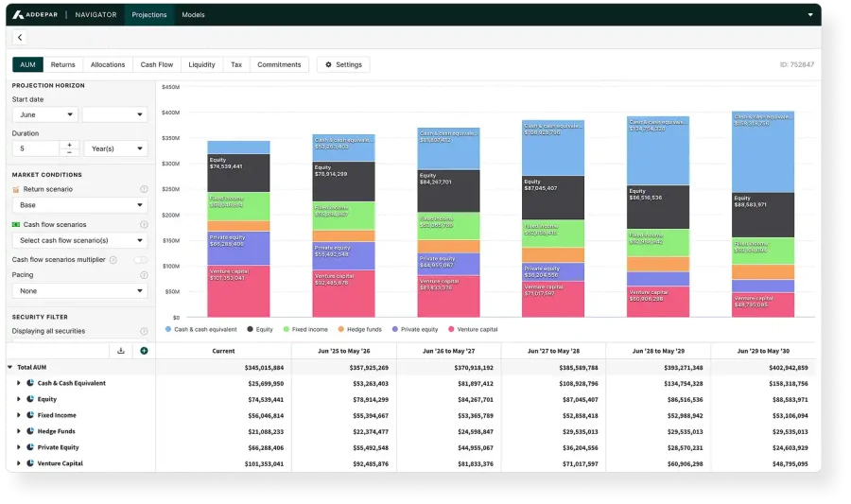The height and width of the screenshot is (504, 851).
Task: Click the pie icon next to Venture Capital
Action: pyautogui.click(x=29, y=463)
